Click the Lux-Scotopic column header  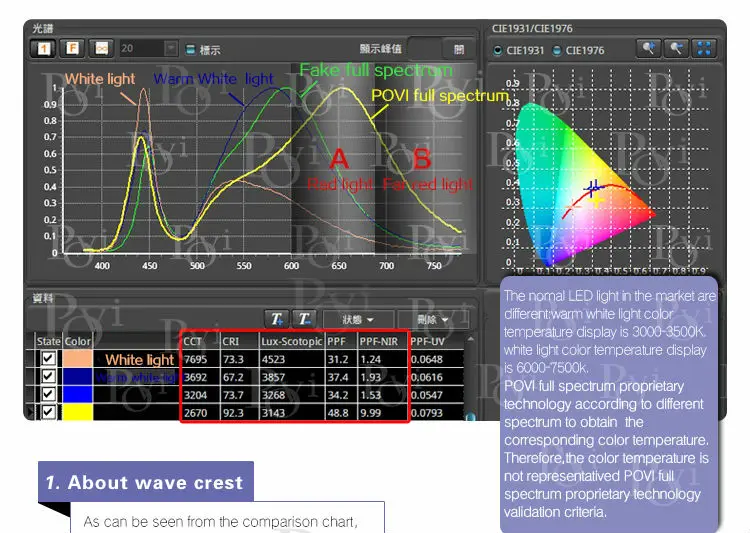click(x=292, y=341)
